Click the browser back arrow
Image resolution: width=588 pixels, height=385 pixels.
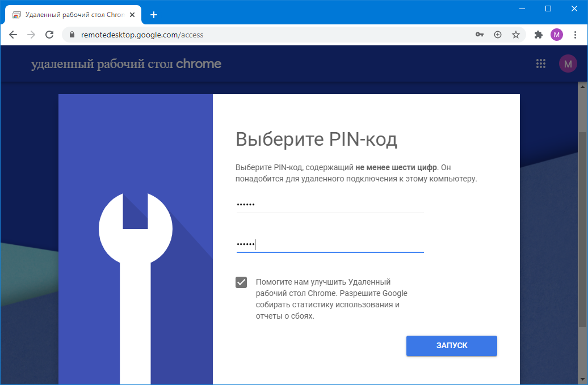coord(13,35)
